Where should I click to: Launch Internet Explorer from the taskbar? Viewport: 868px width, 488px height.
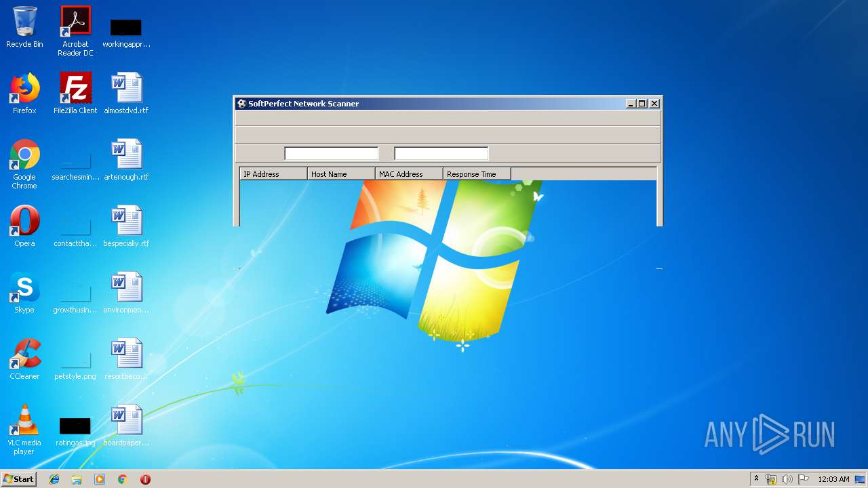tap(54, 479)
